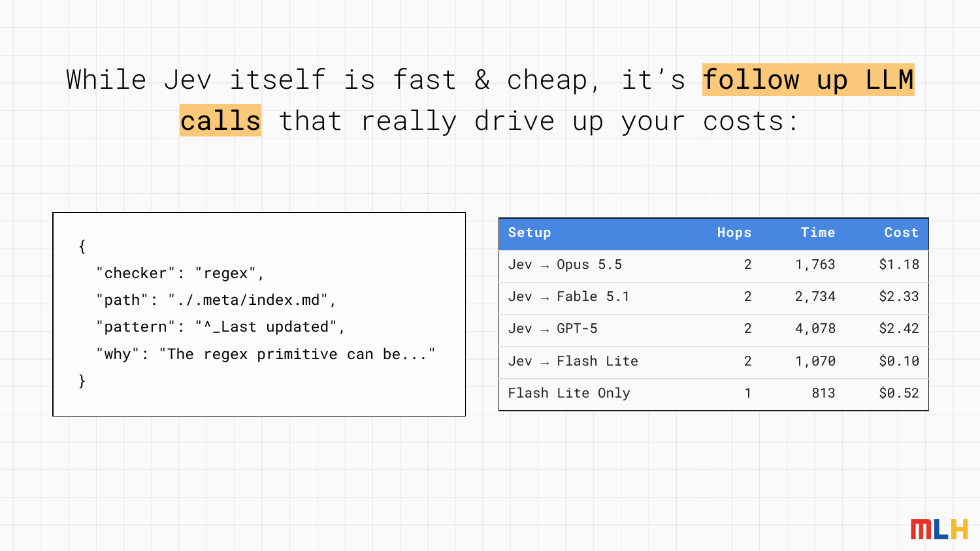Click the "checker": "regex" code line
This screenshot has height=551, width=980.
[180, 274]
